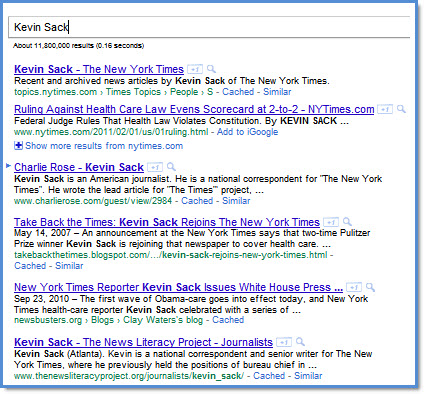Click takebackthetimes.blogspot.com URL text
This screenshot has height=394, width=424.
tap(171, 255)
